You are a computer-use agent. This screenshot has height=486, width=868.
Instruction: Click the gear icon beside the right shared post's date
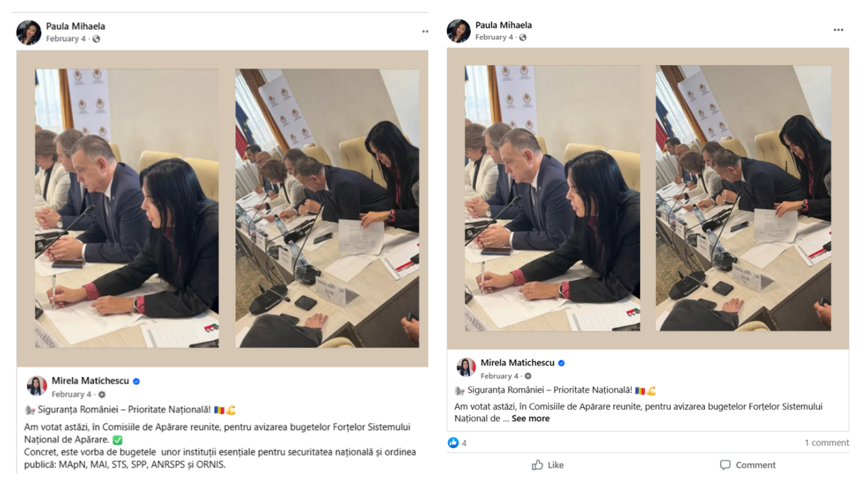(x=528, y=376)
